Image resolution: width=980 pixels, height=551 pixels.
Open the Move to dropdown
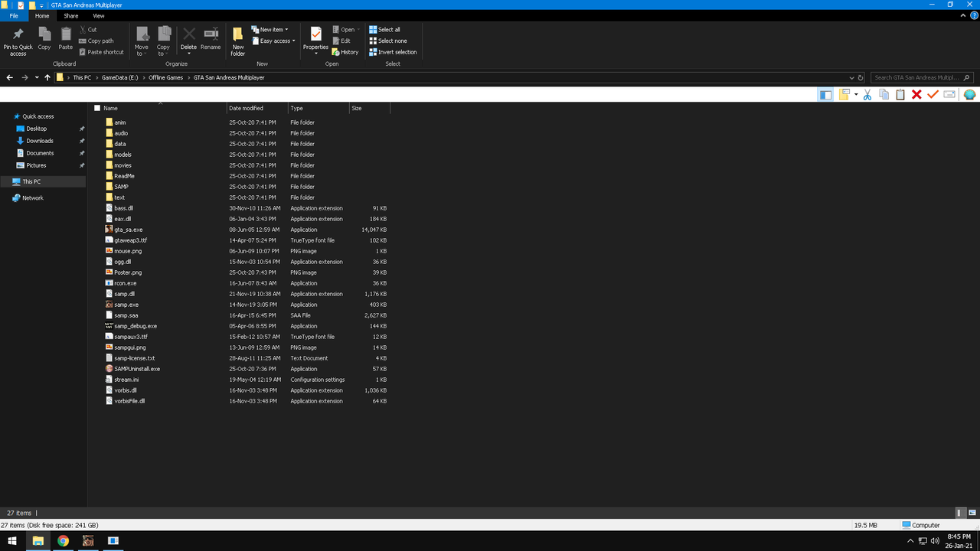142,41
